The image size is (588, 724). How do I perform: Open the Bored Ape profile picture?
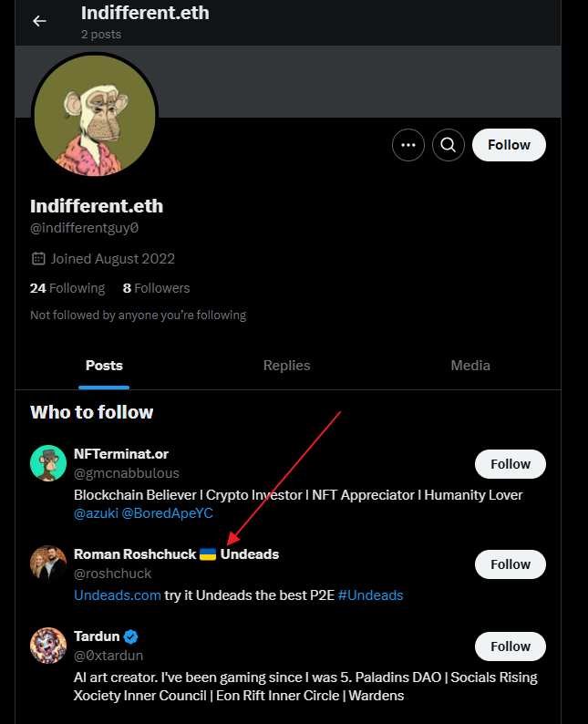(95, 117)
